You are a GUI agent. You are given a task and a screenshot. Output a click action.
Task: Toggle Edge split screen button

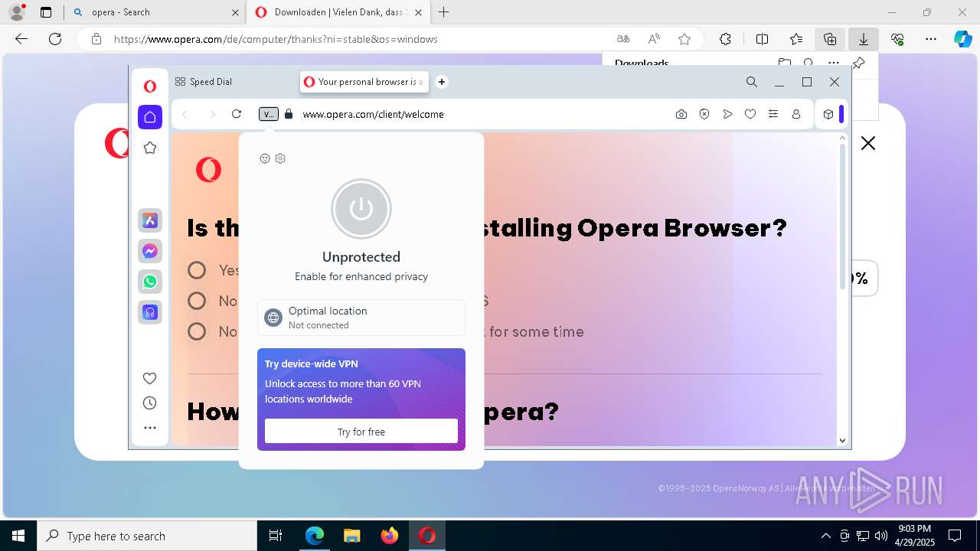pos(763,39)
